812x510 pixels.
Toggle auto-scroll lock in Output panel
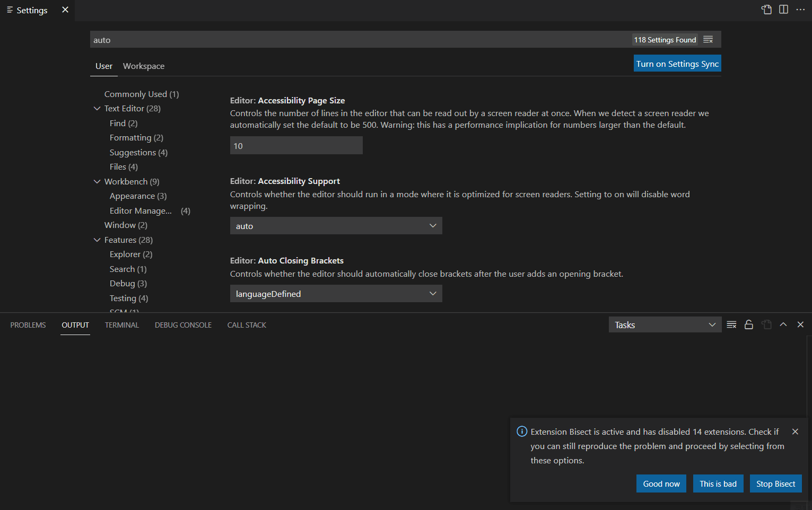pyautogui.click(x=749, y=324)
